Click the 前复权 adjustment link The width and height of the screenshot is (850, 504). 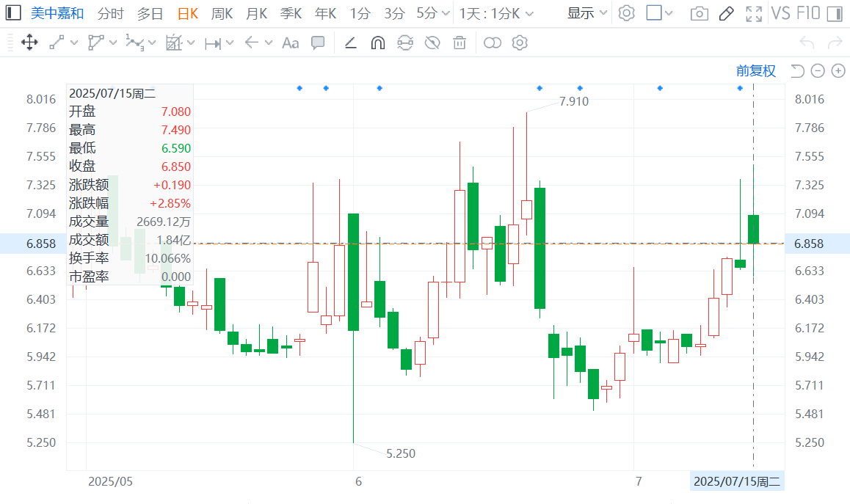tap(756, 70)
